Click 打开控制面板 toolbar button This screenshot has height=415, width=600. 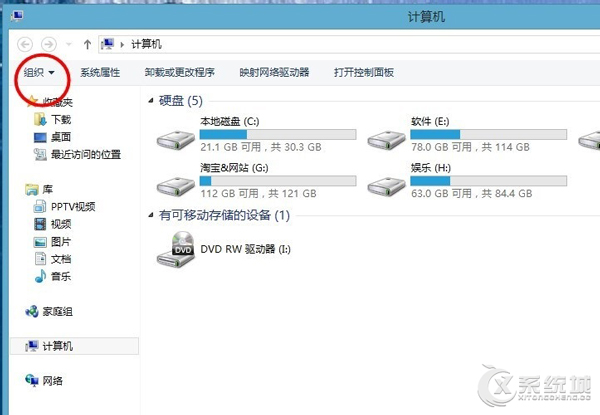pos(364,72)
